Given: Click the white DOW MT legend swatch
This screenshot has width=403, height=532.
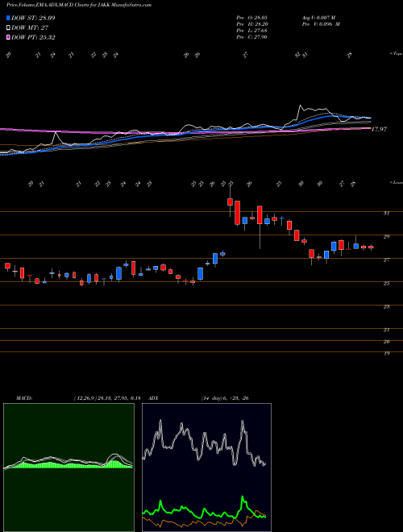Looking at the screenshot, I should [x=9, y=28].
